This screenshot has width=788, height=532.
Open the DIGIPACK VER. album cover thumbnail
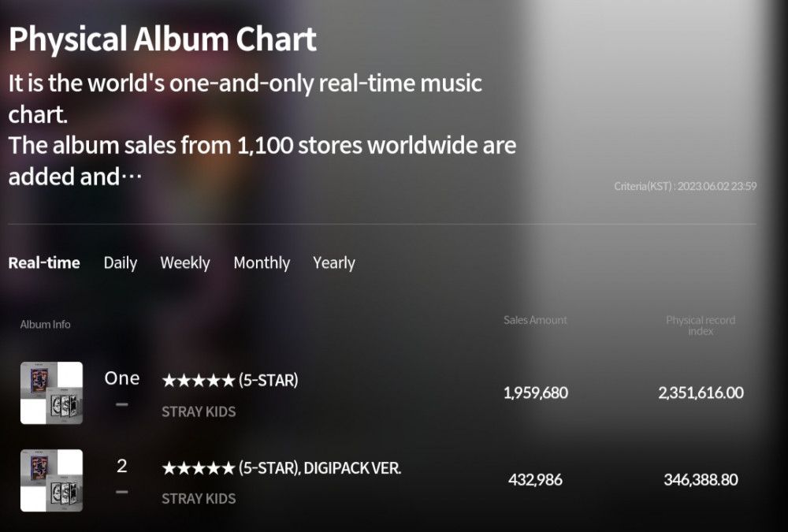[51, 481]
